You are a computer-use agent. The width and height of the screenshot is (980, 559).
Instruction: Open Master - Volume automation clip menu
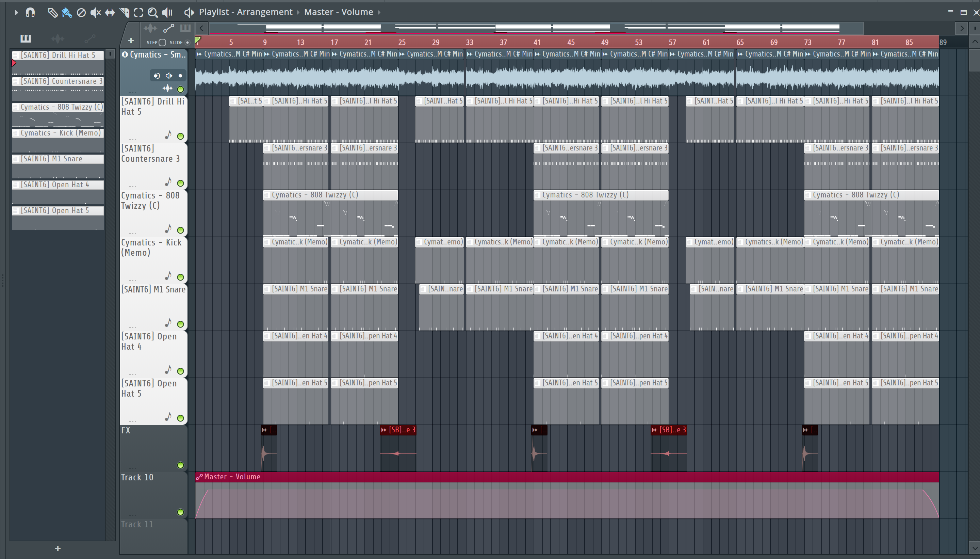(199, 477)
